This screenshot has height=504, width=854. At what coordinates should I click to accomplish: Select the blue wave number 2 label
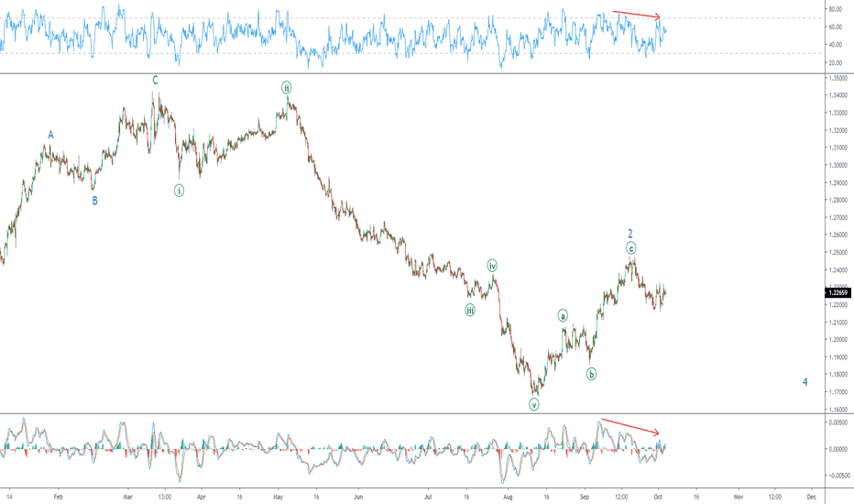point(630,234)
